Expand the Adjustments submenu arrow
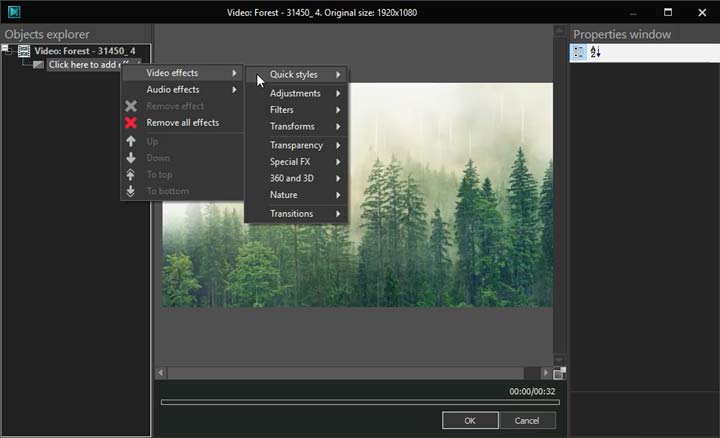 pos(338,93)
